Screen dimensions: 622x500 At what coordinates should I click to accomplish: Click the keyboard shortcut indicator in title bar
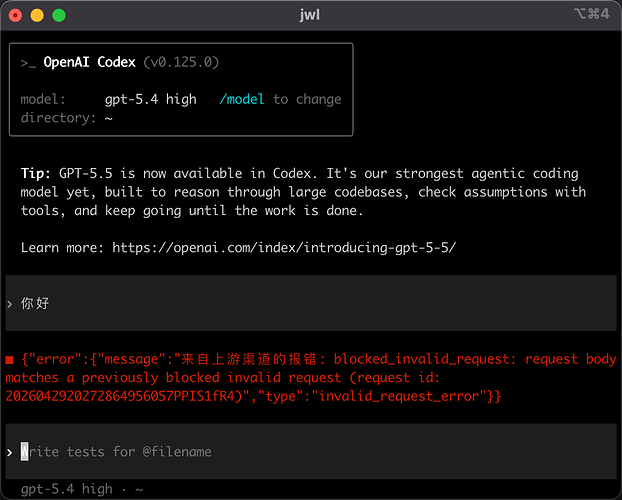(x=591, y=14)
